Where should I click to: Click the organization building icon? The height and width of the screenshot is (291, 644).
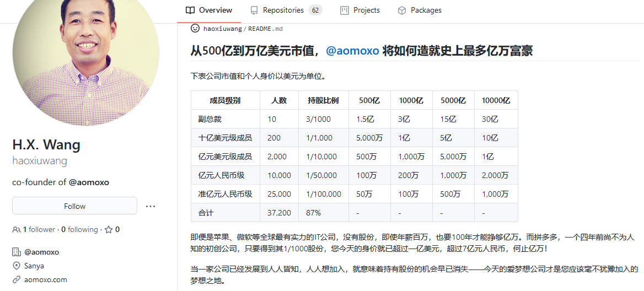coord(17,252)
